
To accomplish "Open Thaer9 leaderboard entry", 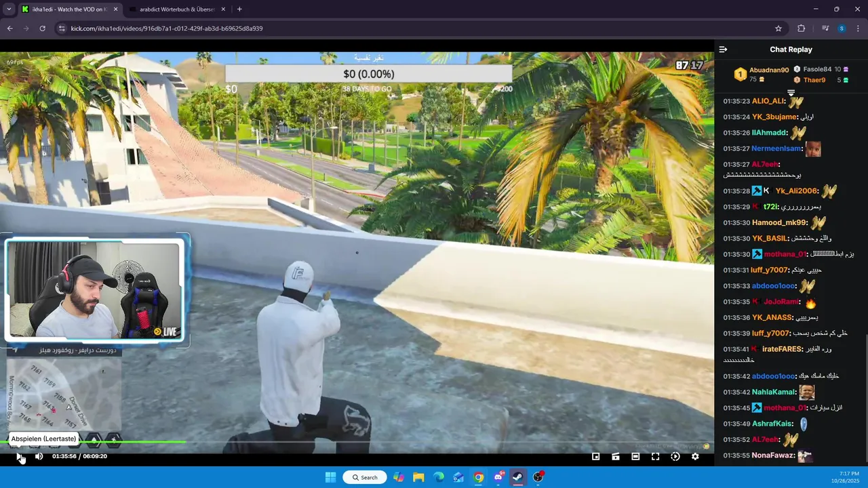I will [x=814, y=80].
